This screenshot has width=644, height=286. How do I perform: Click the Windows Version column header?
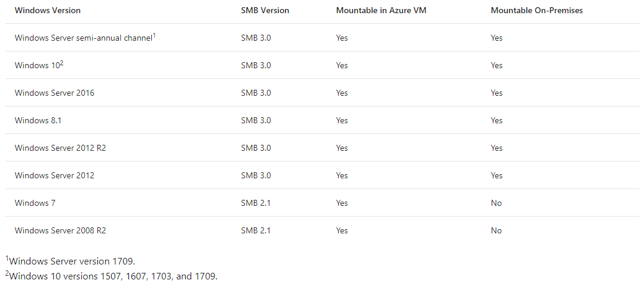point(48,11)
